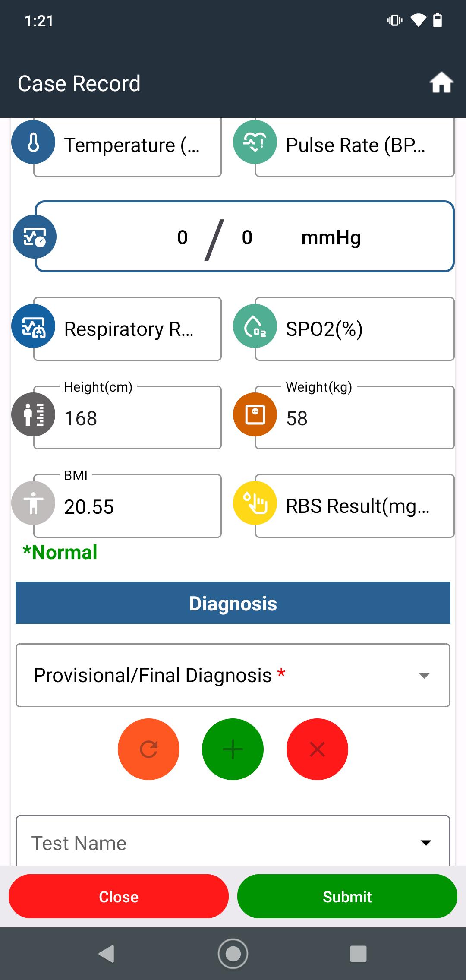
Task: Tap the weight scale icon
Action: click(x=255, y=414)
